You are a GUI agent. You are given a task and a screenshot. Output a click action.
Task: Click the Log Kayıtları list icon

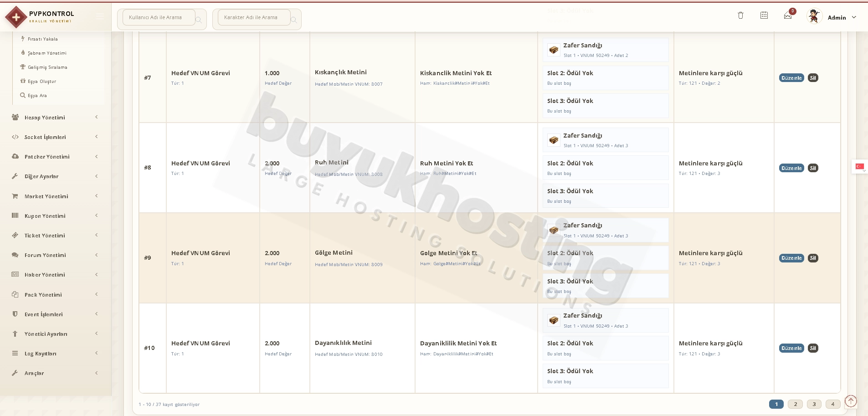(x=15, y=353)
